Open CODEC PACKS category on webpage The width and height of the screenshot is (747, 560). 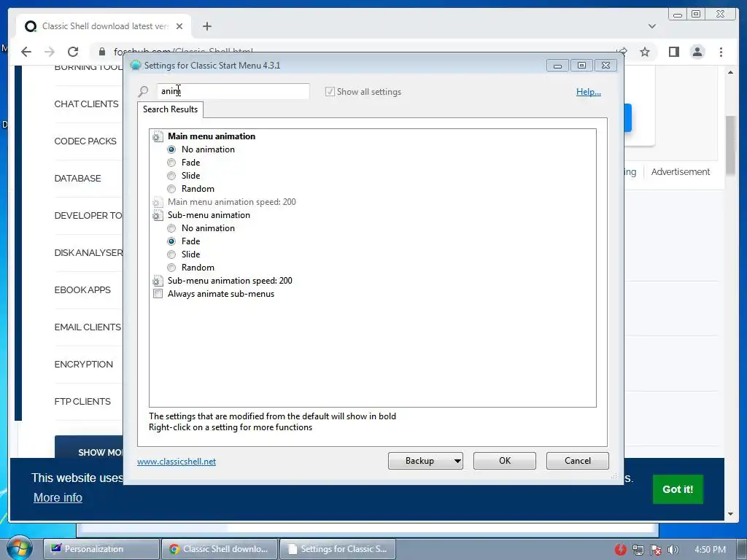(x=85, y=141)
